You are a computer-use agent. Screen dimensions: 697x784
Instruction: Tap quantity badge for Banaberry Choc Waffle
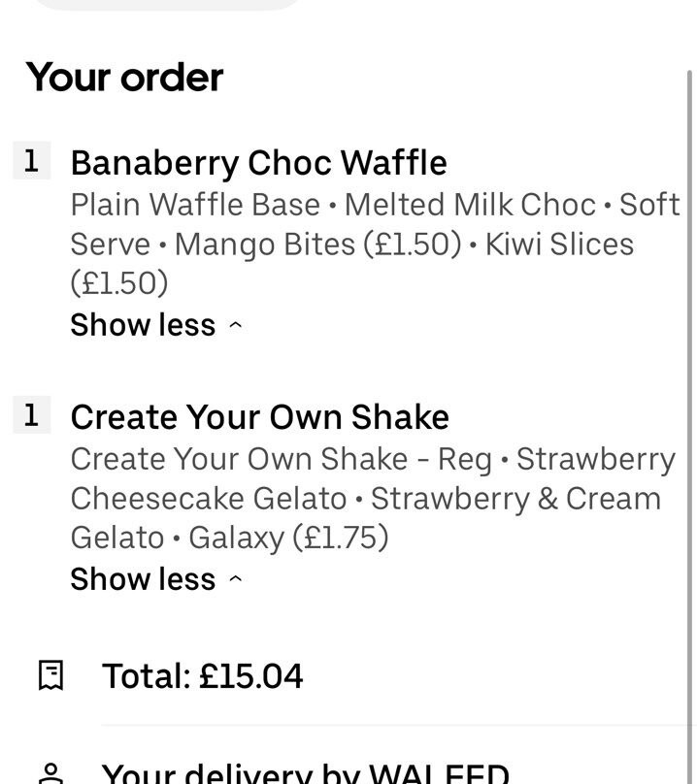[x=31, y=161]
